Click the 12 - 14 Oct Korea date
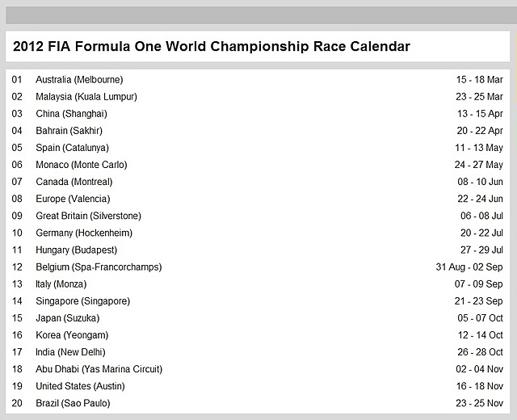The height and width of the screenshot is (420, 517). 481,335
